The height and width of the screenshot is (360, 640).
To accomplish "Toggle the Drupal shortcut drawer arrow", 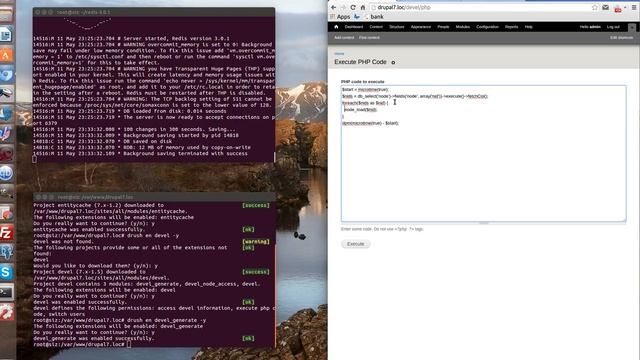I will pos(632,27).
